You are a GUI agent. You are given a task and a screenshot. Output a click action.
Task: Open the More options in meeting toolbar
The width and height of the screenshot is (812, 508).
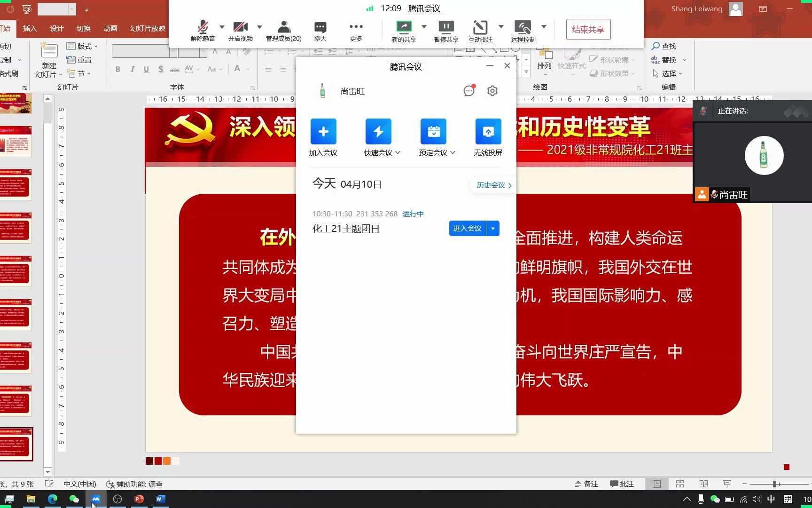[x=356, y=31]
